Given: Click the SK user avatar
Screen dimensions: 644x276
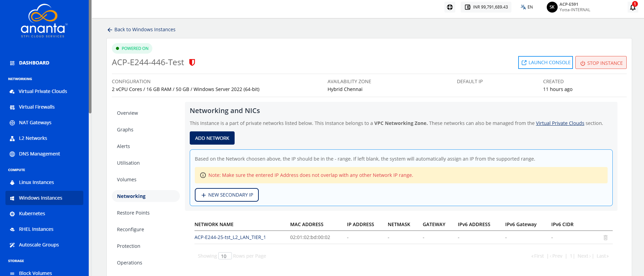Looking at the screenshot, I should [552, 7].
